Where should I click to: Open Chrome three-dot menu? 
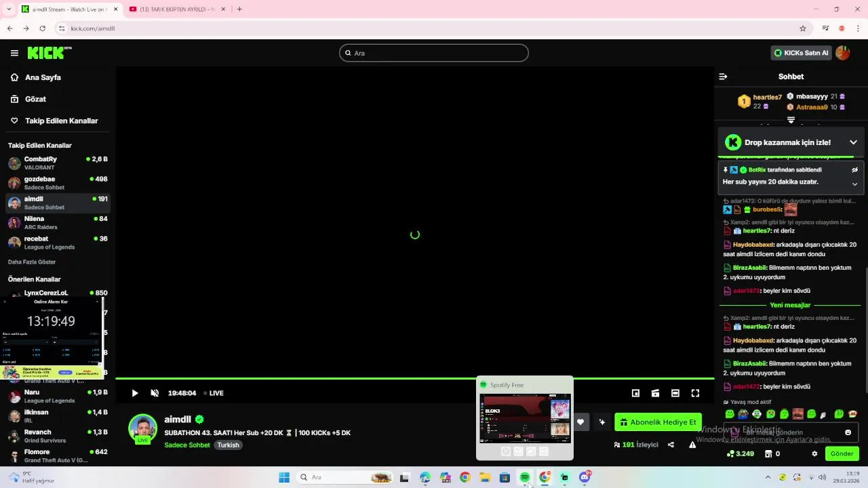[859, 28]
